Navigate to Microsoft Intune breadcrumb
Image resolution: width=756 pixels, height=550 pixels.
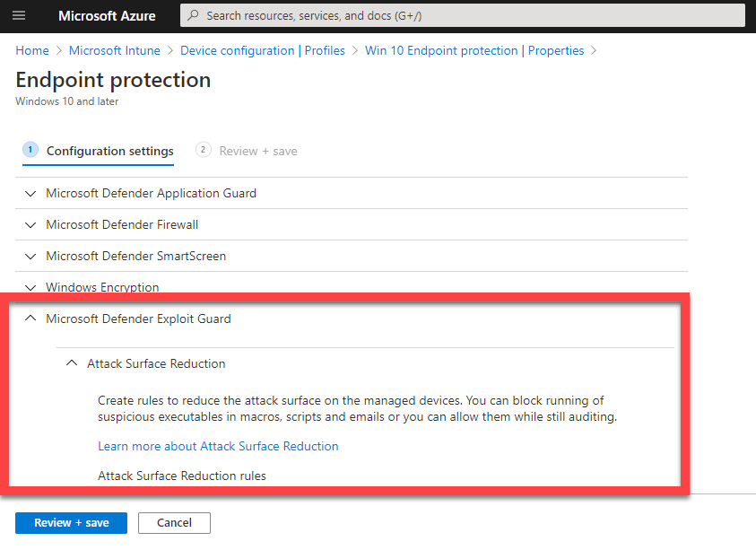point(115,51)
